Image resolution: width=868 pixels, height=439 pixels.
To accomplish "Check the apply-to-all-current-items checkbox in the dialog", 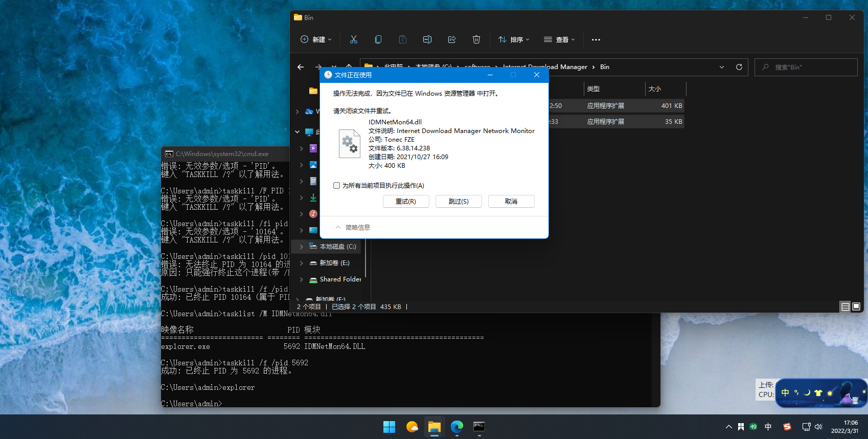I will [x=336, y=186].
